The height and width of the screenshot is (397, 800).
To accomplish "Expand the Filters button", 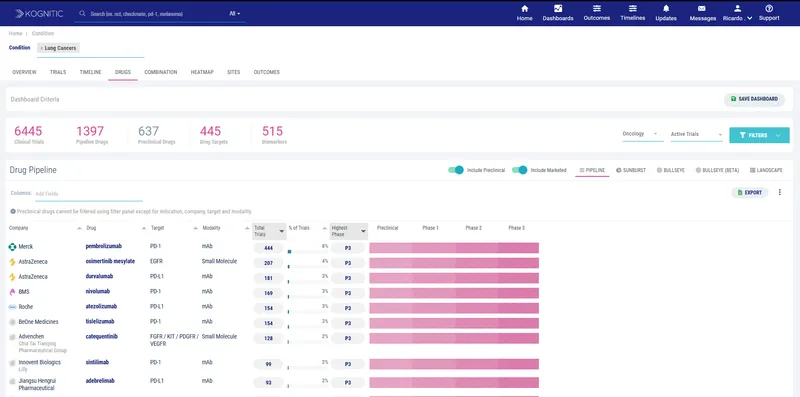I will (759, 135).
